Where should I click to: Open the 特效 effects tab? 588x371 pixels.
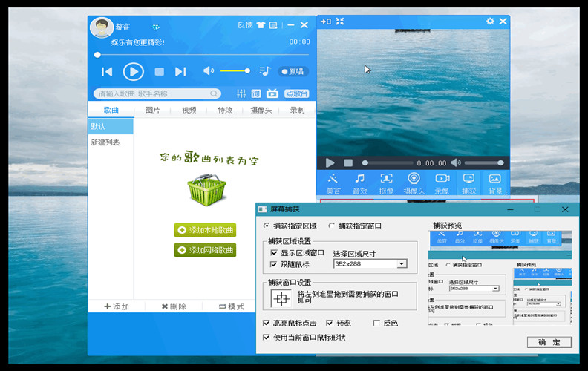(225, 111)
